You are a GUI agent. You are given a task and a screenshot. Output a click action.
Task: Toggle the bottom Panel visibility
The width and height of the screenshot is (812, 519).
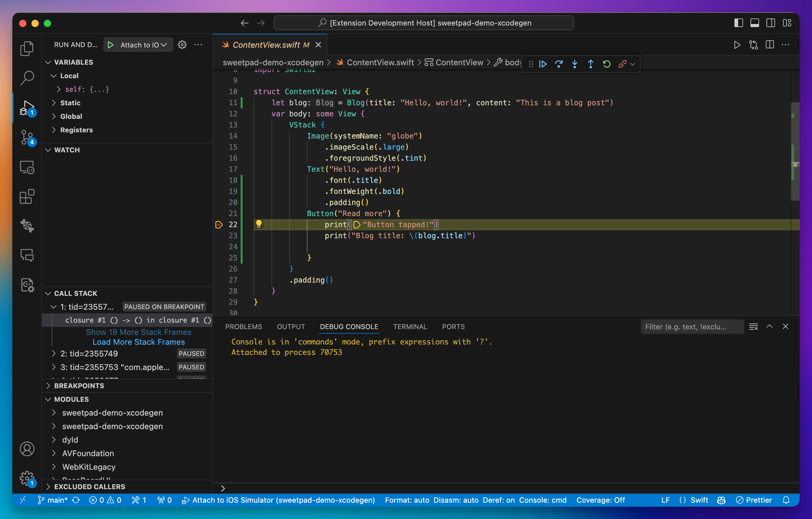pyautogui.click(x=755, y=22)
